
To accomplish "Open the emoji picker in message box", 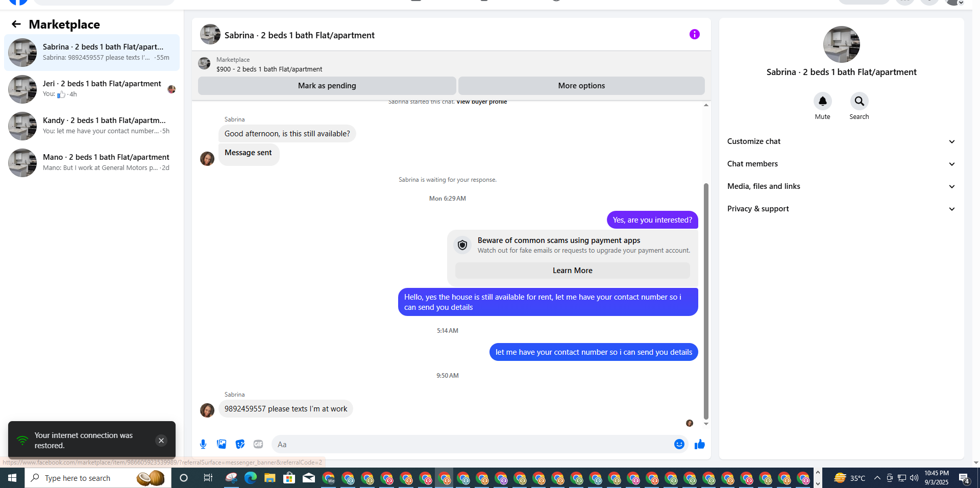I will pos(679,444).
